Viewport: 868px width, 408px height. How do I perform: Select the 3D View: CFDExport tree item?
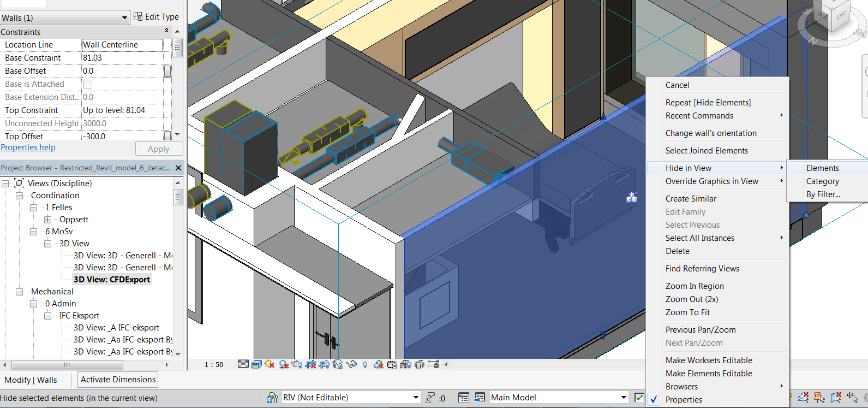[x=112, y=280]
